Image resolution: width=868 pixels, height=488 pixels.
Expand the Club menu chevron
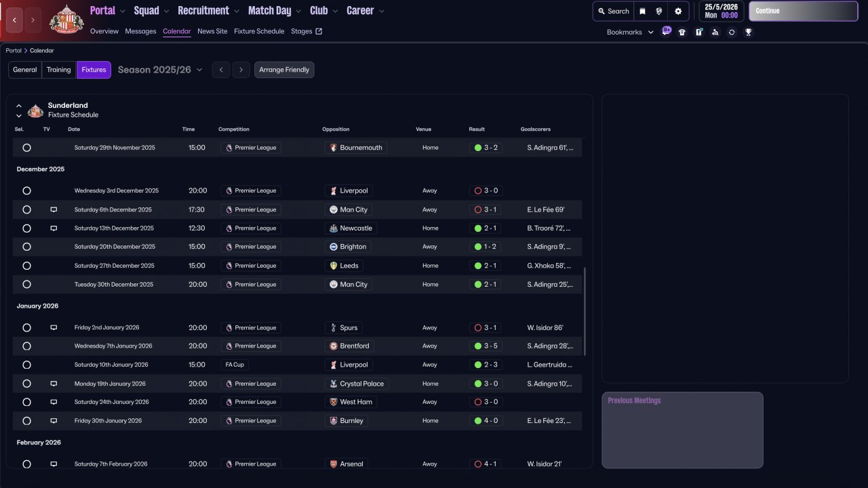pyautogui.click(x=335, y=11)
